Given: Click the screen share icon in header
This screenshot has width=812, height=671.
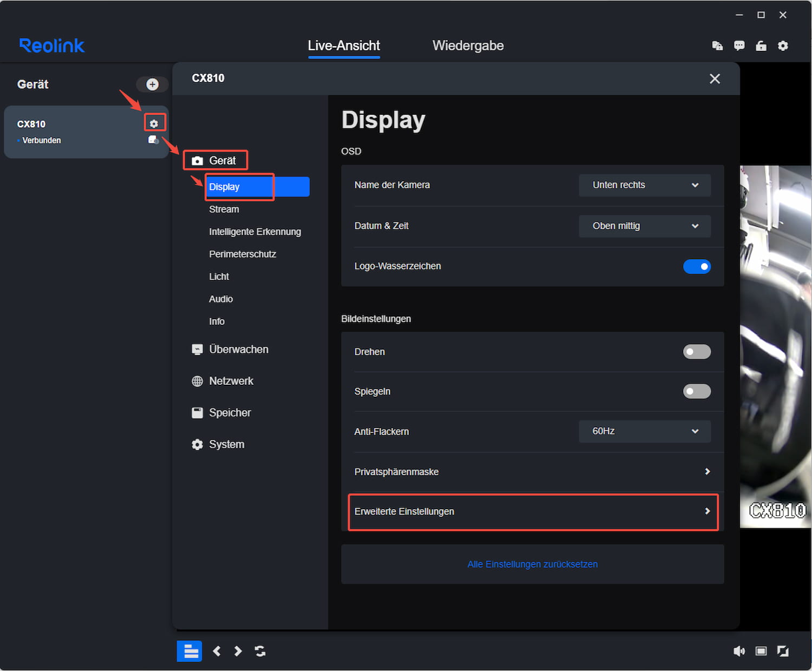Looking at the screenshot, I should pyautogui.click(x=717, y=46).
